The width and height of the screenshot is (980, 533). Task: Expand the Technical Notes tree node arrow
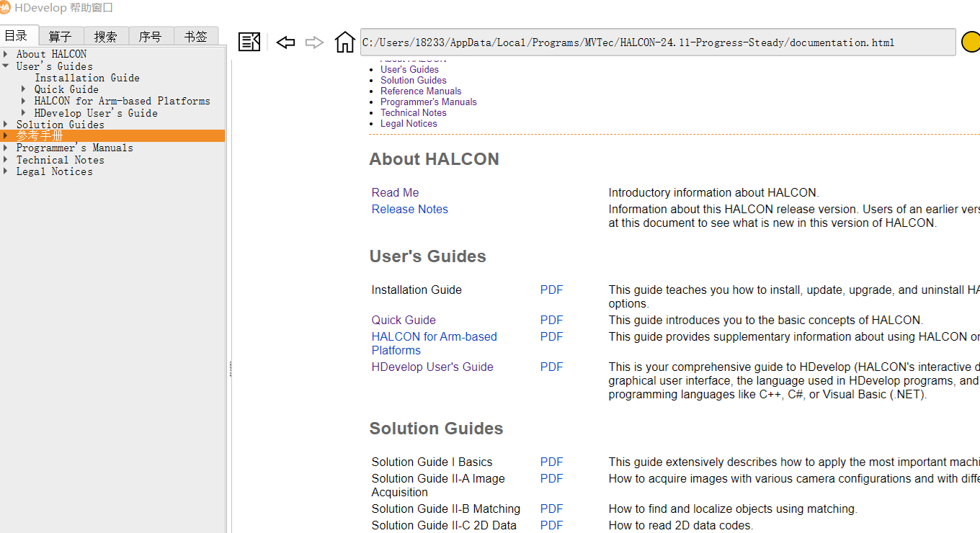6,160
